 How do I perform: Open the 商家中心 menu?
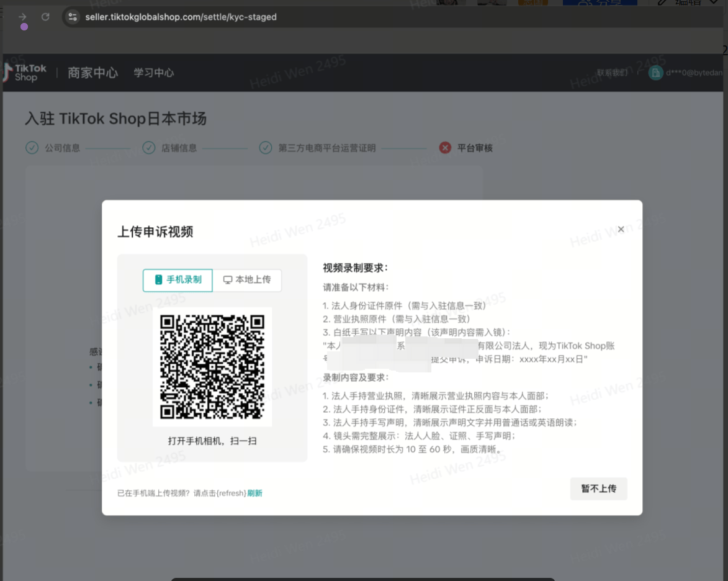pyautogui.click(x=92, y=72)
